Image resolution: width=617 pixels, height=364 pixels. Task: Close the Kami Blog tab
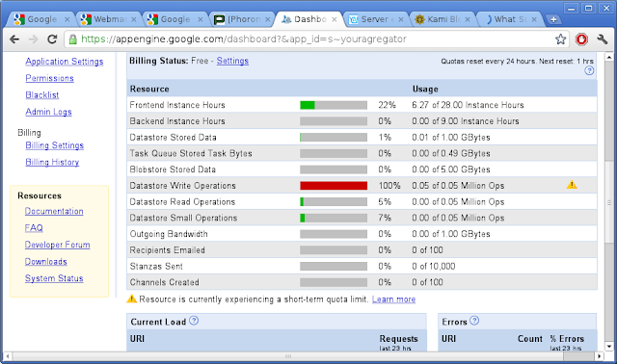468,19
